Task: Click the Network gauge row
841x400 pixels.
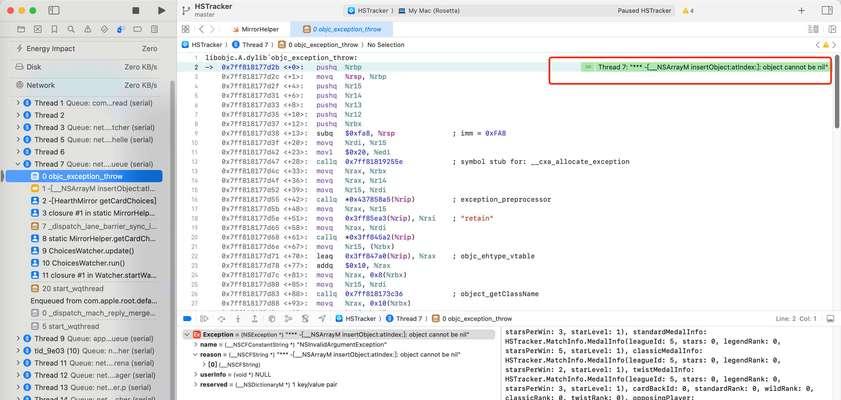Action: 87,85
